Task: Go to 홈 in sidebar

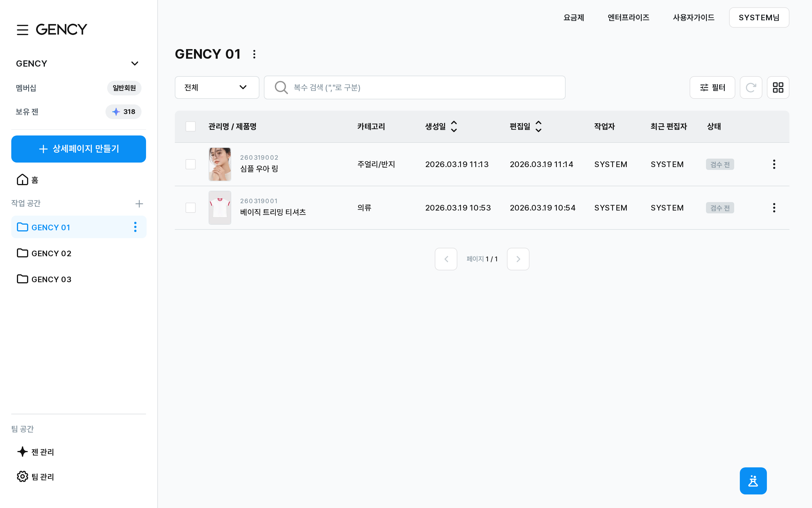Action: 28,180
